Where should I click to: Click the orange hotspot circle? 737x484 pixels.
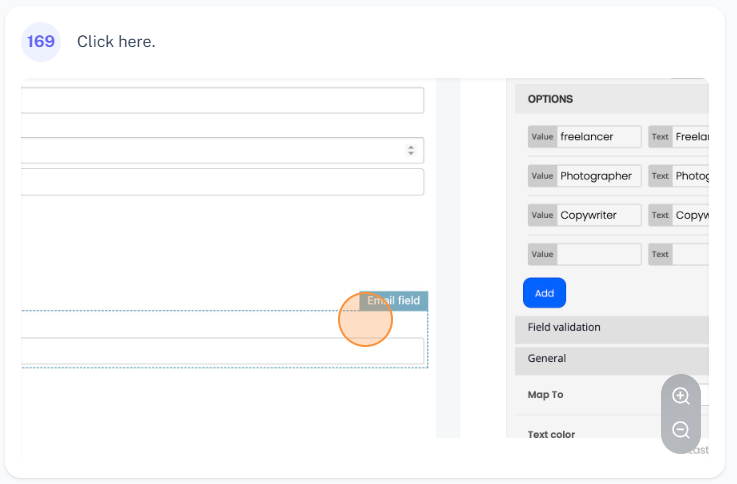click(x=365, y=320)
